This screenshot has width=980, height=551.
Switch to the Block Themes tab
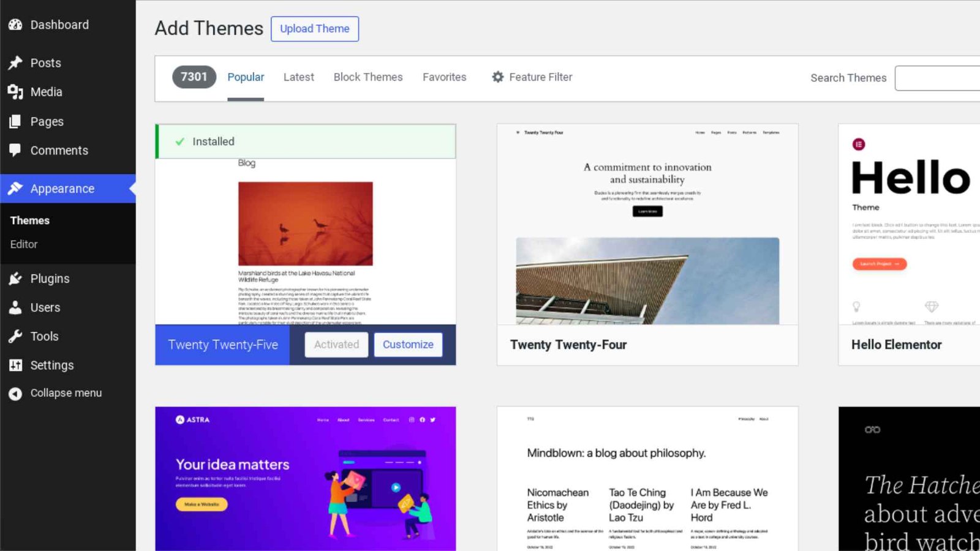(368, 77)
